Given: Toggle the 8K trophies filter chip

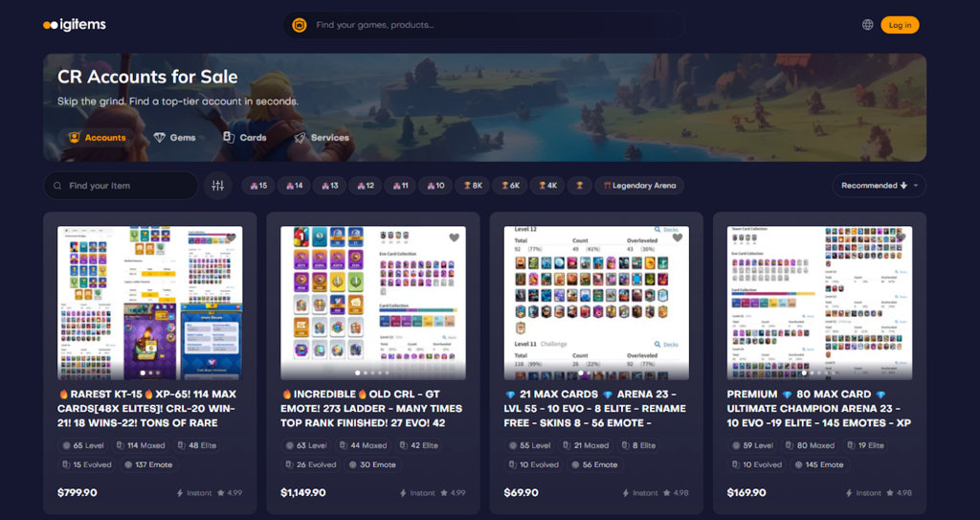Looking at the screenshot, I should [473, 186].
